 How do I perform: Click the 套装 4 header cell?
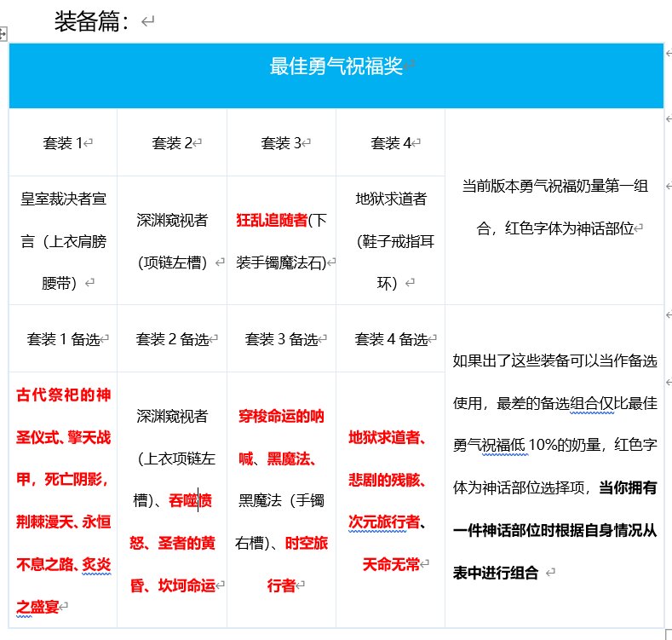point(391,143)
